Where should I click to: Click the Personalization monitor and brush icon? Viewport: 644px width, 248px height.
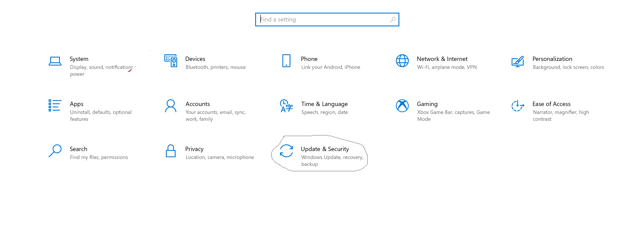click(x=518, y=61)
